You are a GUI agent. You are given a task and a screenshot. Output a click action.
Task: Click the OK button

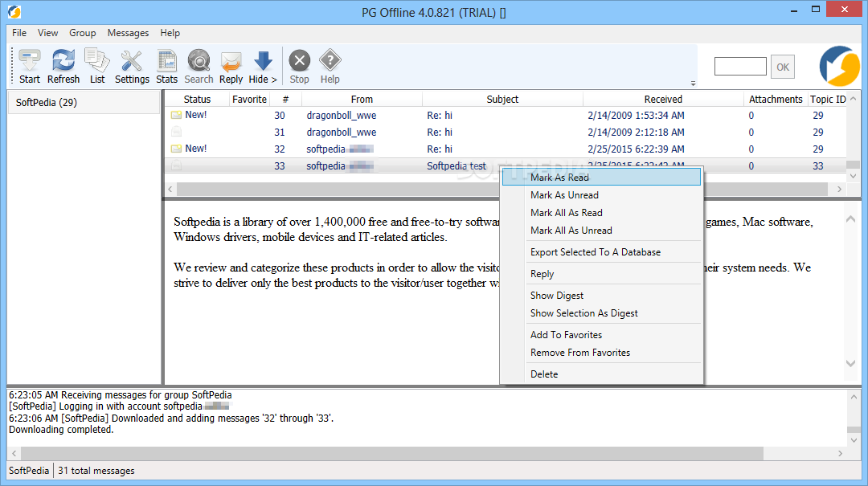pyautogui.click(x=783, y=67)
